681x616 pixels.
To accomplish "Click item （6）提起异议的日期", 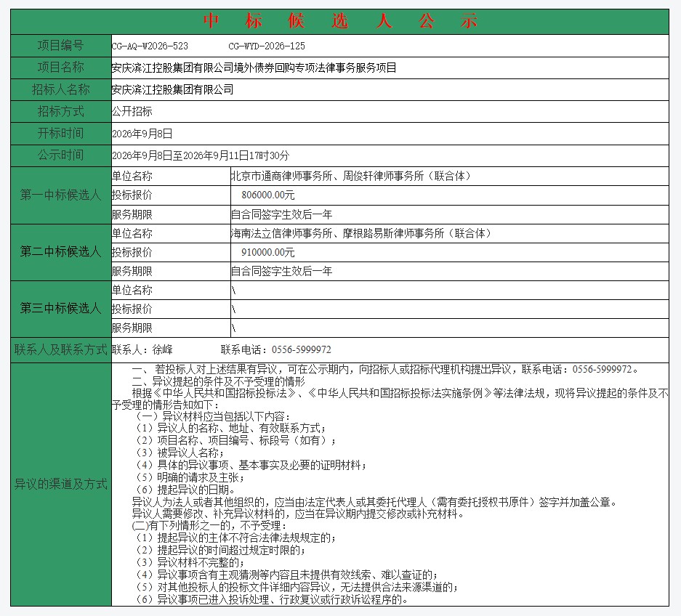I will [x=185, y=490].
